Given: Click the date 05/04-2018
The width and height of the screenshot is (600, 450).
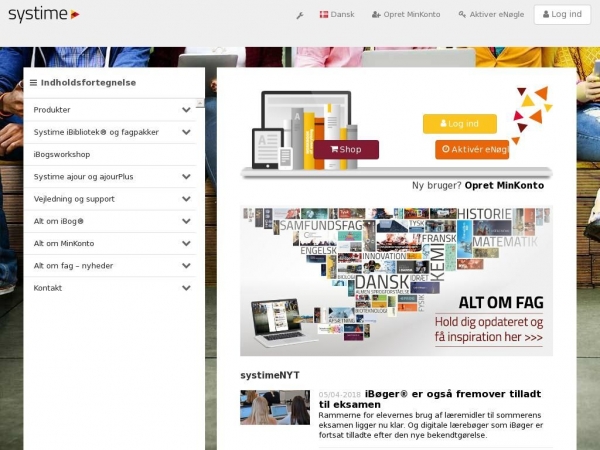Looking at the screenshot, I should tap(340, 395).
